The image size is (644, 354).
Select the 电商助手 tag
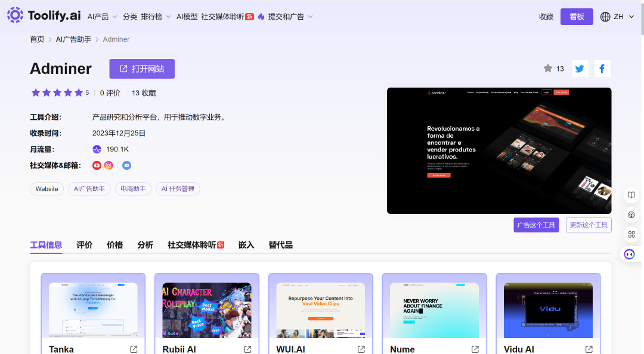pos(133,189)
